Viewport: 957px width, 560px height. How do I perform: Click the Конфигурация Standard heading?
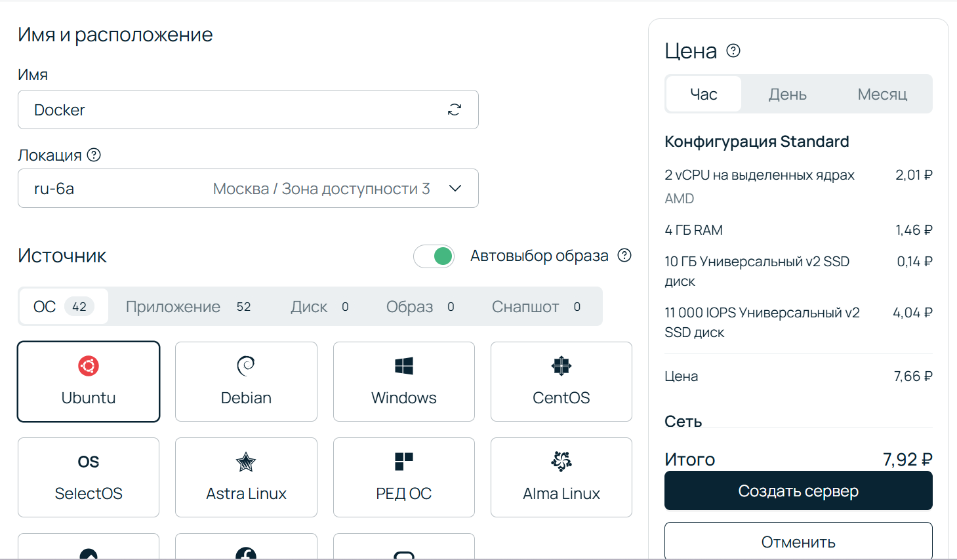(x=756, y=142)
